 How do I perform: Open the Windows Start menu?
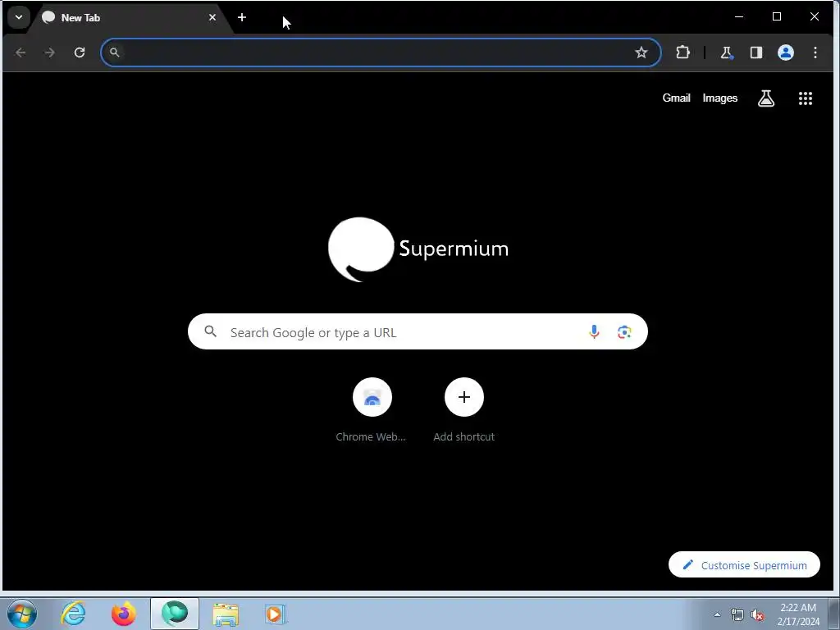(22, 614)
